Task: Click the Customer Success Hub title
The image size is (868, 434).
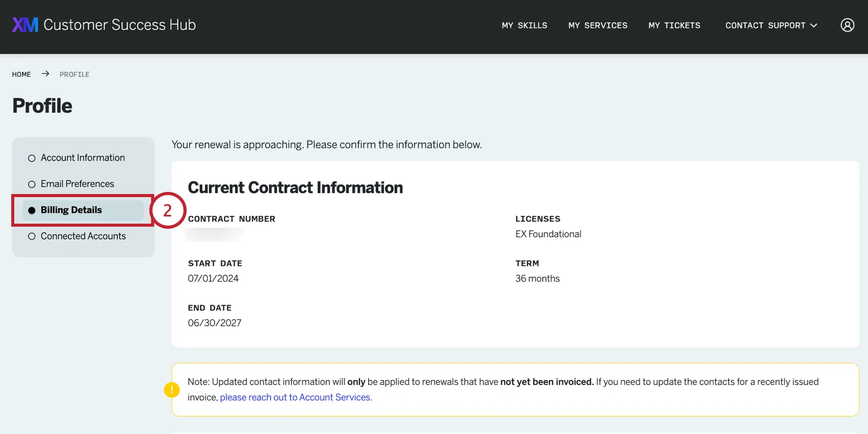Action: (x=119, y=25)
